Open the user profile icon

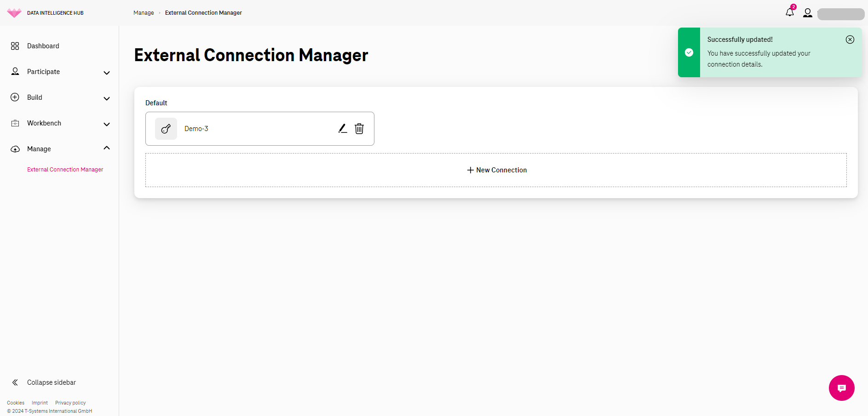tap(808, 13)
